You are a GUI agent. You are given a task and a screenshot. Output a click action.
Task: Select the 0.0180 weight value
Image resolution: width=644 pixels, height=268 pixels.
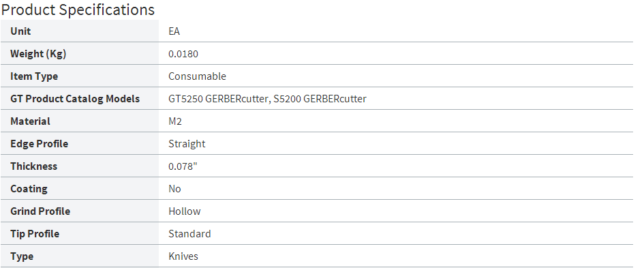click(183, 54)
